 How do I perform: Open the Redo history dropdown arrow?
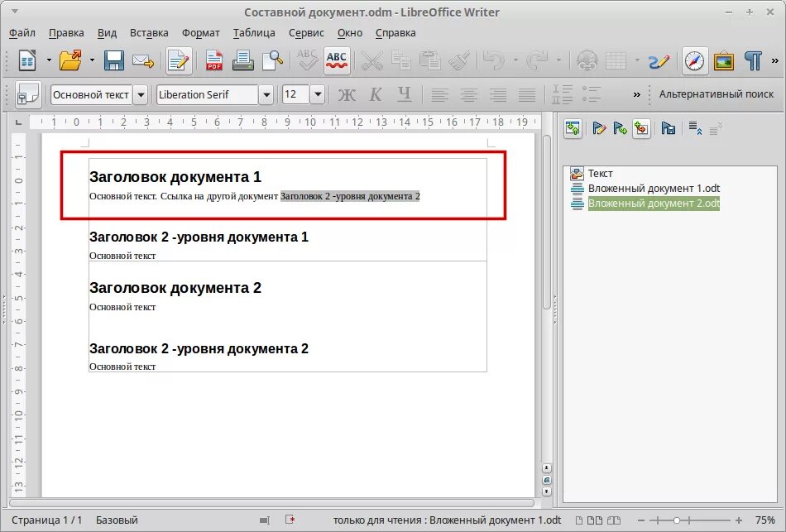click(558, 60)
